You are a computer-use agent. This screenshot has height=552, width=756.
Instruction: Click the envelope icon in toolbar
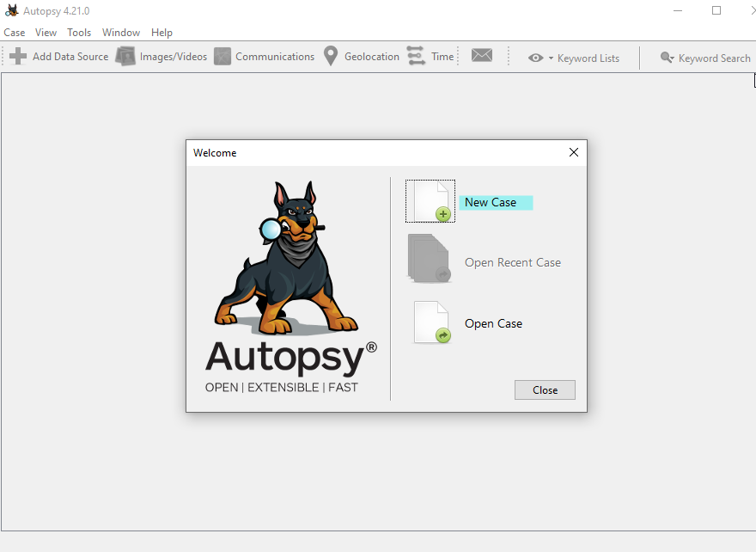[x=482, y=55]
